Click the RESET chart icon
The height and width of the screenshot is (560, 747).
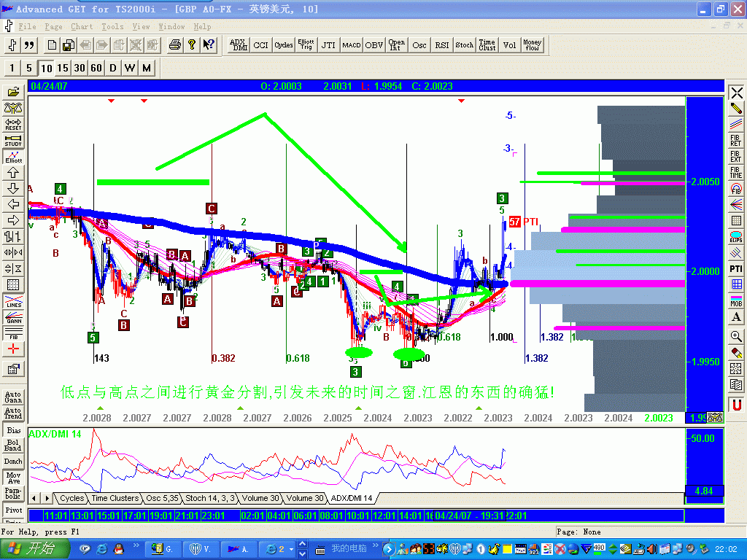click(x=13, y=125)
